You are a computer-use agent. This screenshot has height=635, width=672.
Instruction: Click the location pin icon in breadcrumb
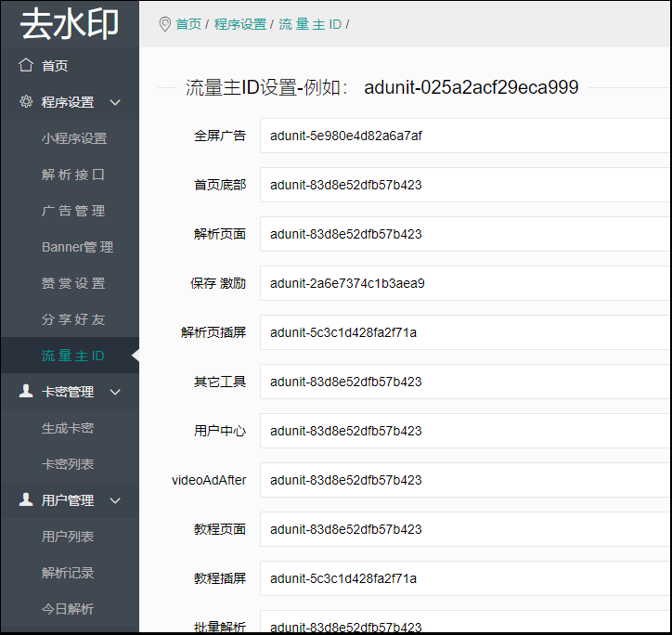165,24
